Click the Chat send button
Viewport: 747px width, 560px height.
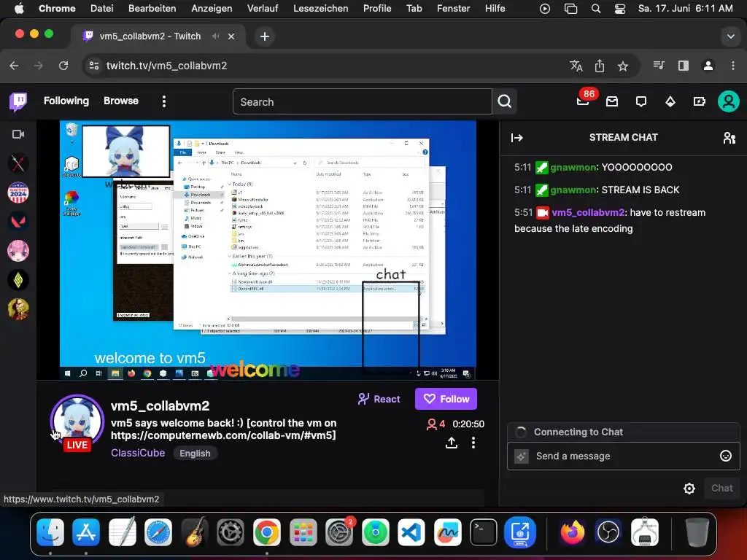pyautogui.click(x=721, y=489)
